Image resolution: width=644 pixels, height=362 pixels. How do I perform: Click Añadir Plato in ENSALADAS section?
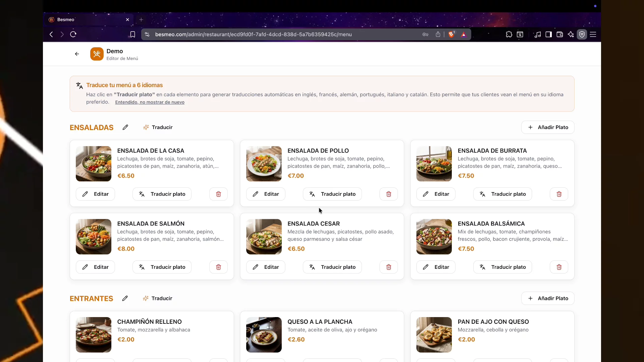(548, 127)
